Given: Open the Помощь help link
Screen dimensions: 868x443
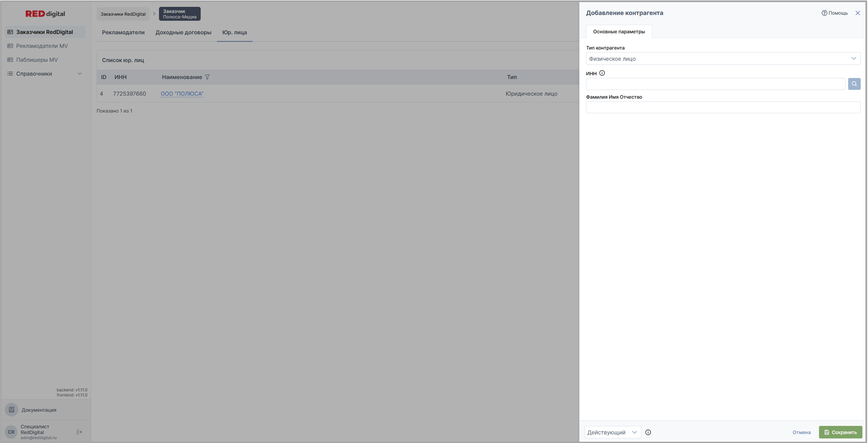Looking at the screenshot, I should 835,13.
